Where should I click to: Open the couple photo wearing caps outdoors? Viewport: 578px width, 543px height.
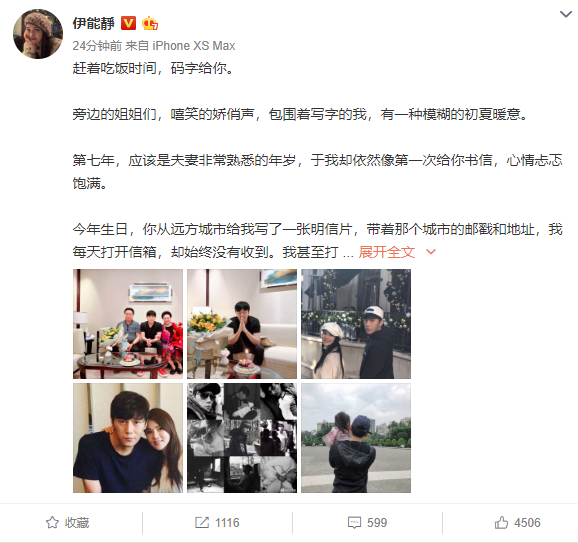click(356, 324)
